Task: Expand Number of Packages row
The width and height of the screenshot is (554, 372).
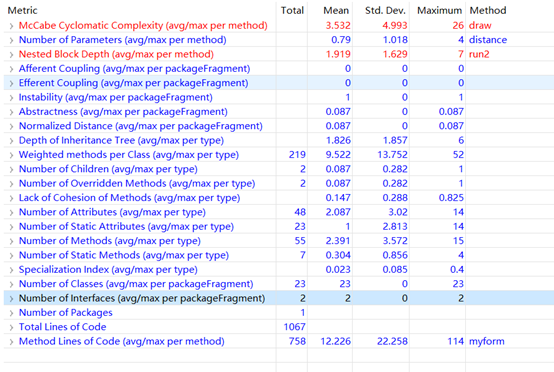Action: (11, 313)
